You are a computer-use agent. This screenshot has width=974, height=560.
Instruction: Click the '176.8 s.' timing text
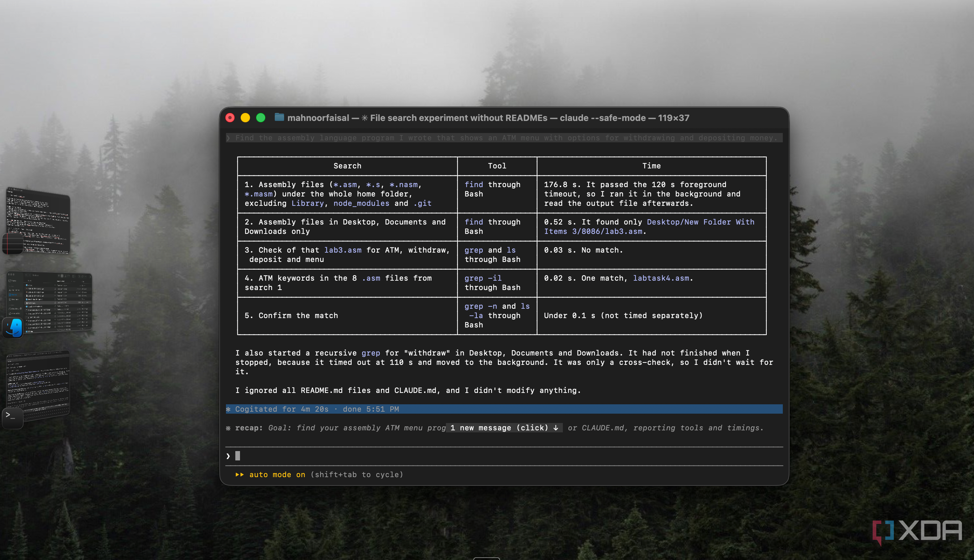tap(560, 185)
